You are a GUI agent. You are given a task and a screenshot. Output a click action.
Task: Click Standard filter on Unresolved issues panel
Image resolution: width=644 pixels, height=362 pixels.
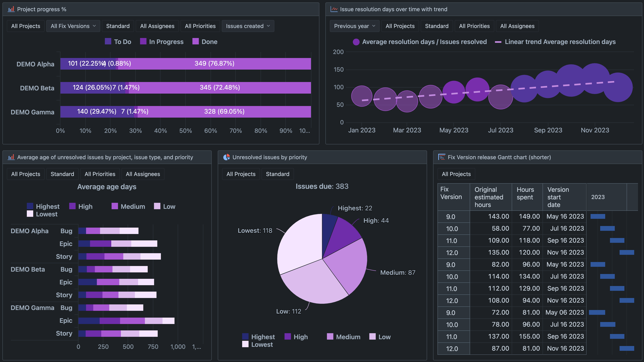click(278, 174)
